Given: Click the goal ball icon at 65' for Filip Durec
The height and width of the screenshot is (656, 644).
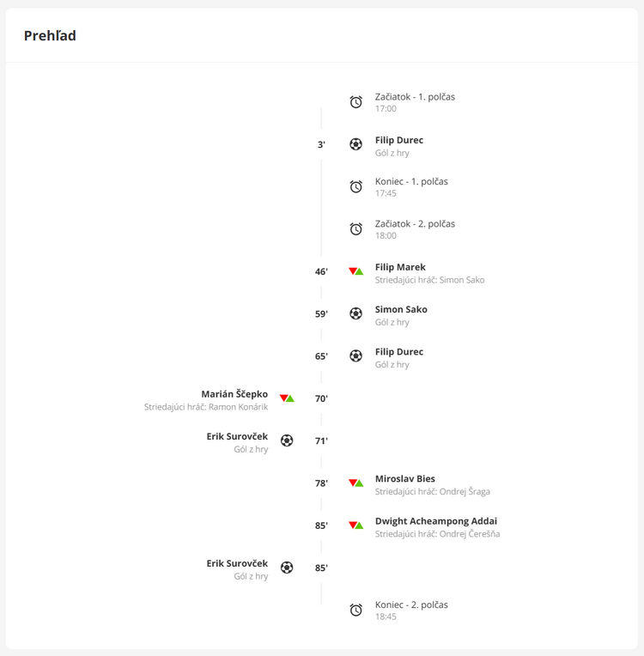Looking at the screenshot, I should [355, 356].
